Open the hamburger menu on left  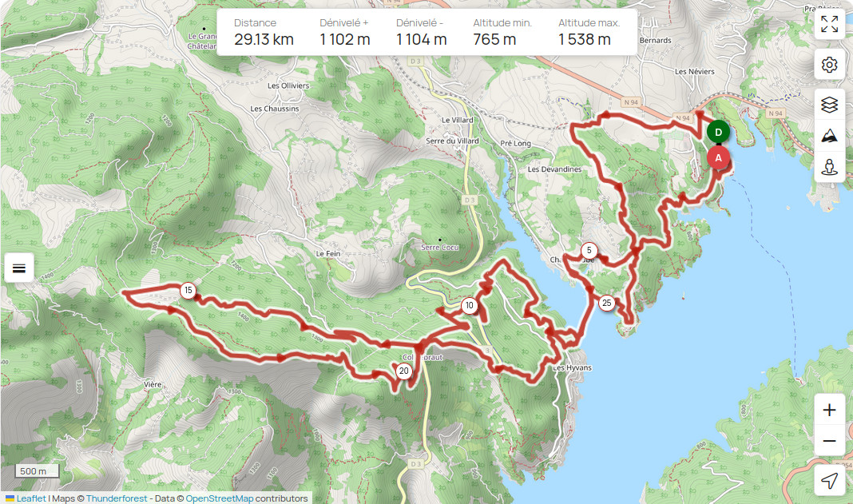tap(19, 268)
